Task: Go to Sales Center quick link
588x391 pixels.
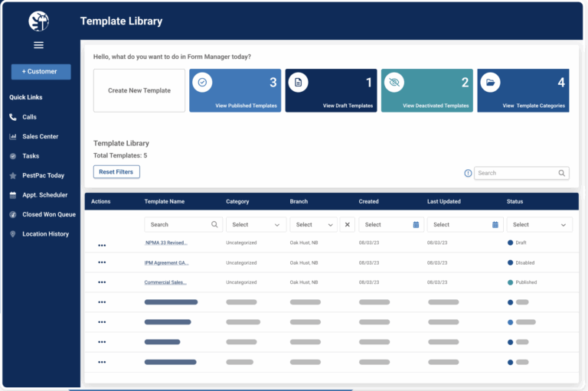Action: [x=40, y=136]
